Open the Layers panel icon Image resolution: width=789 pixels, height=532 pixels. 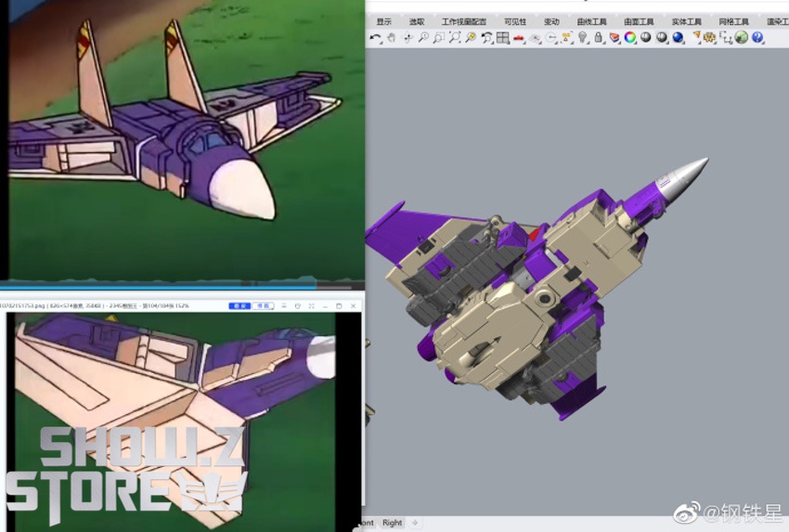pos(614,37)
